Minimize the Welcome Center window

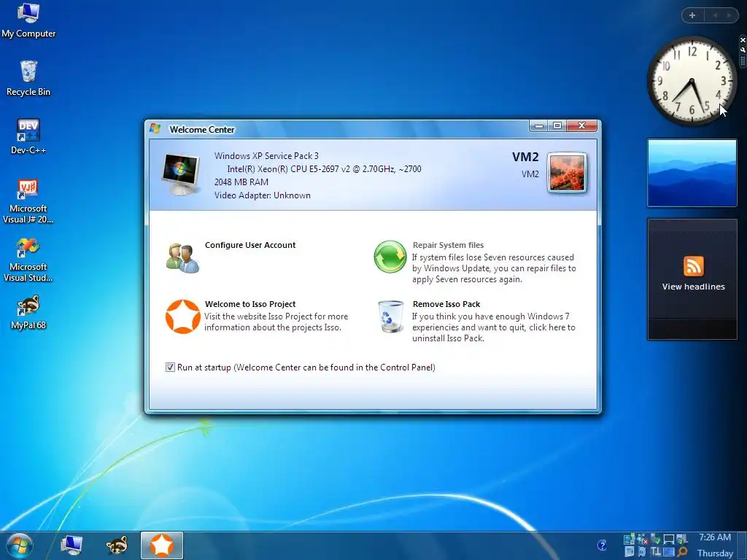539,125
